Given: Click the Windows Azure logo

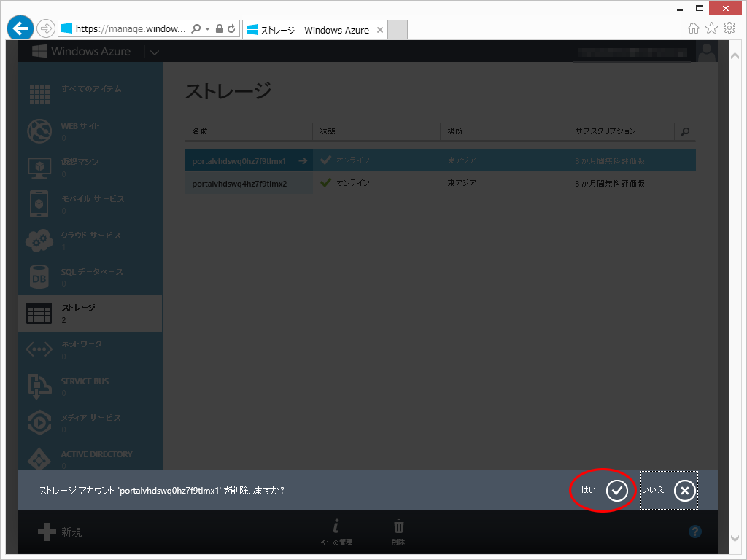Looking at the screenshot, I should tap(82, 52).
